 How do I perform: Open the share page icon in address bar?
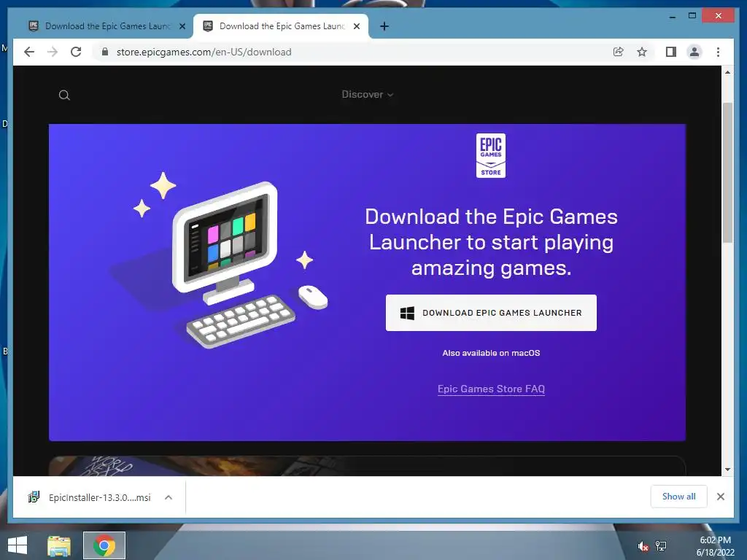[x=619, y=52]
